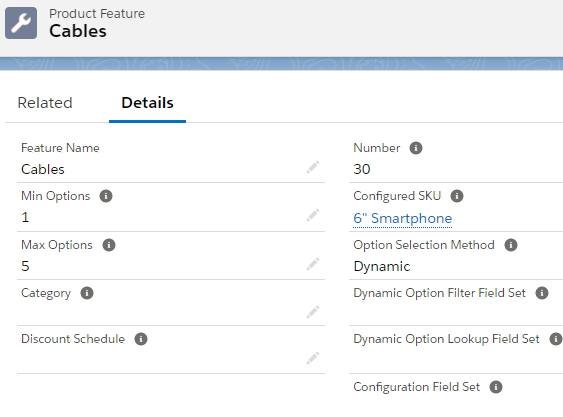This screenshot has height=417, width=563.
Task: Edit Category field pencil icon
Action: click(x=313, y=312)
